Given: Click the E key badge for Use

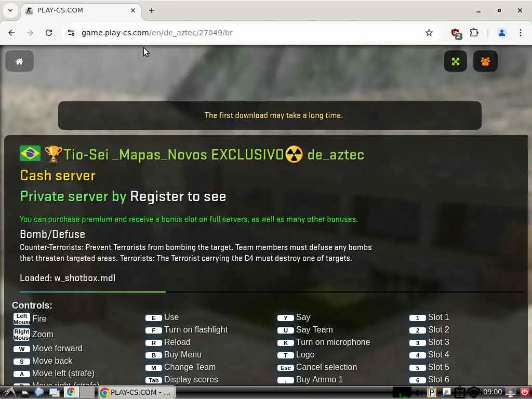Looking at the screenshot, I should click(x=154, y=318).
